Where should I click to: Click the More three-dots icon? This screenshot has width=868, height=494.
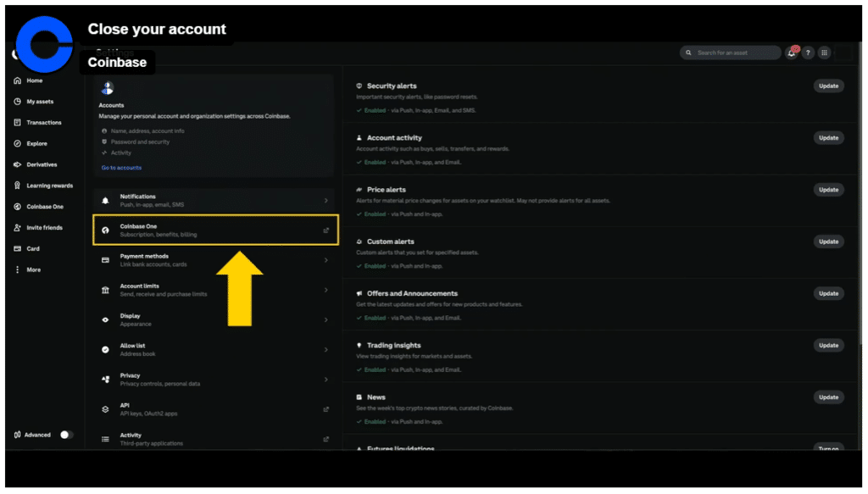coord(17,270)
